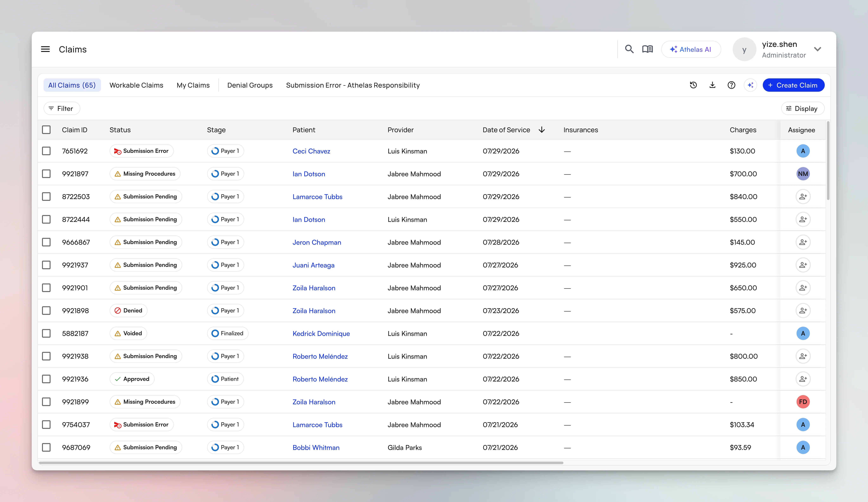Click Missing Procedures status of claim 9921899
The height and width of the screenshot is (502, 868).
[x=145, y=402]
